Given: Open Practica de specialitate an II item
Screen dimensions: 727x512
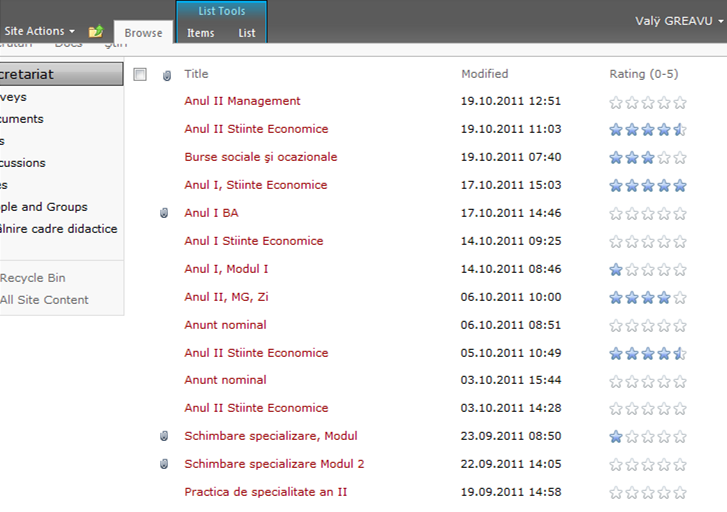Looking at the screenshot, I should point(265,492).
